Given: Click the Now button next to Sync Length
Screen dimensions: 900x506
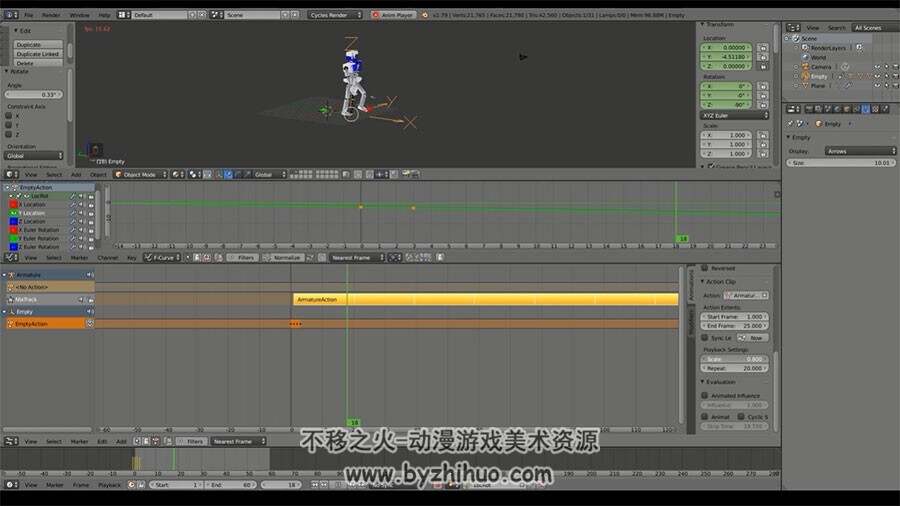Looking at the screenshot, I should (x=754, y=338).
